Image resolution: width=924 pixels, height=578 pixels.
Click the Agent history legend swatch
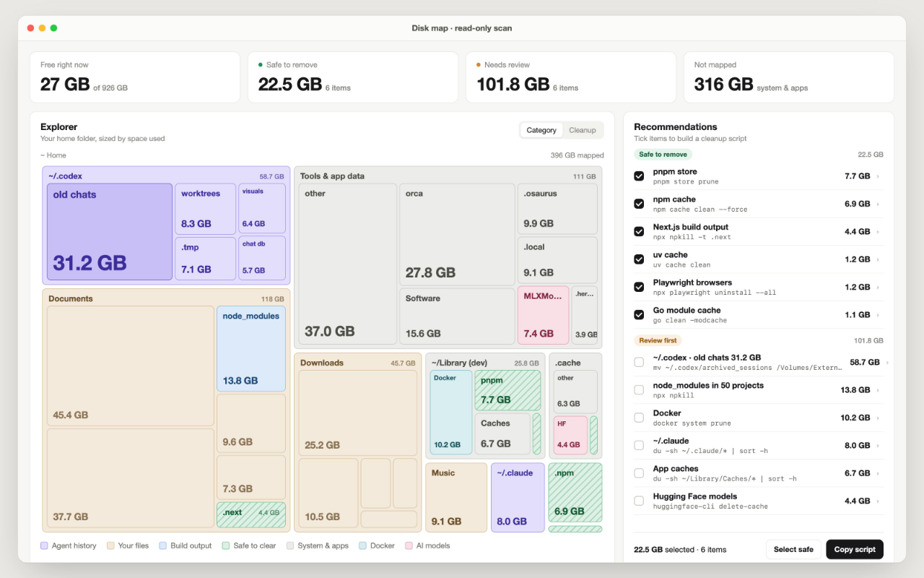click(45, 545)
